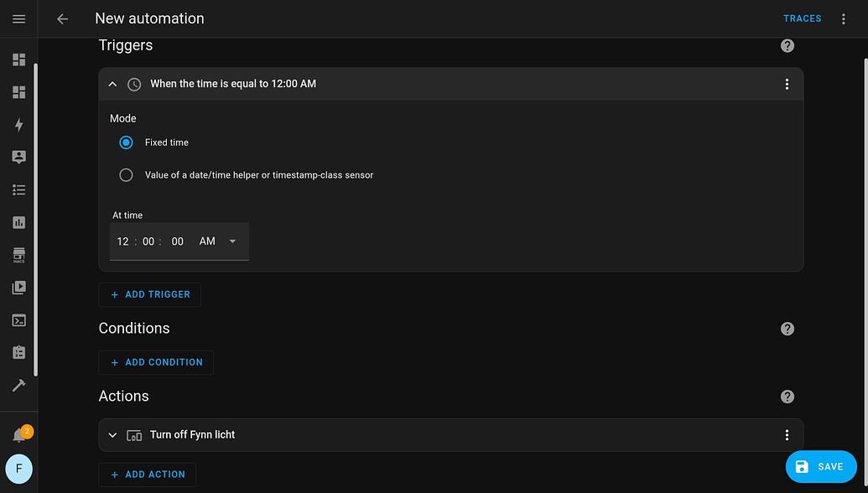
Task: Open the automation overflow three-dot menu
Action: click(x=844, y=18)
